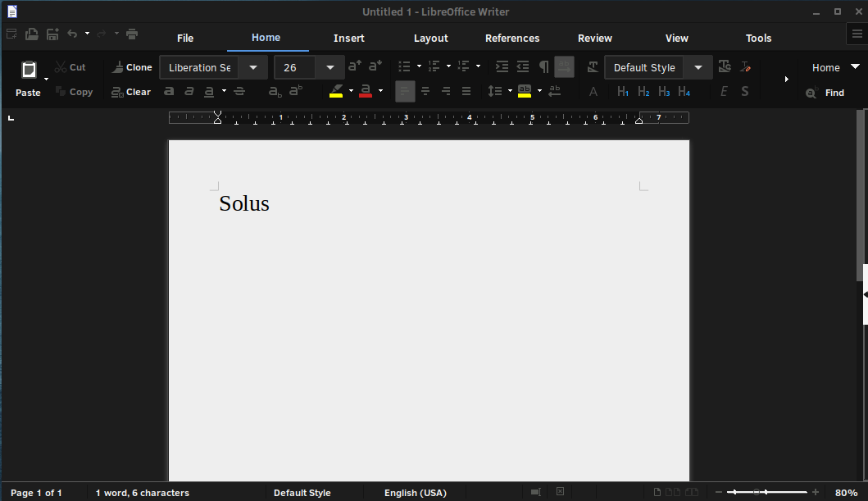Open the Default Style paragraph style dropdown
Viewport: 868px width, 501px height.
tap(698, 67)
